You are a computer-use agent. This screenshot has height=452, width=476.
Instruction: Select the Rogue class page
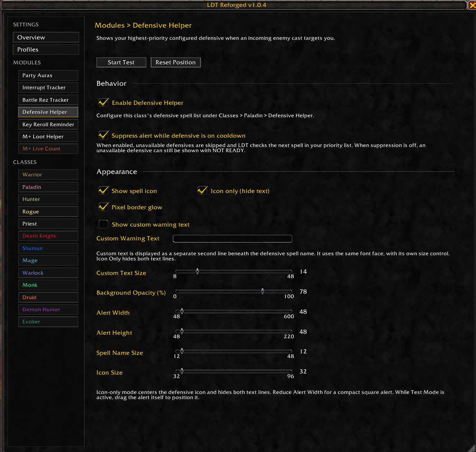48,212
